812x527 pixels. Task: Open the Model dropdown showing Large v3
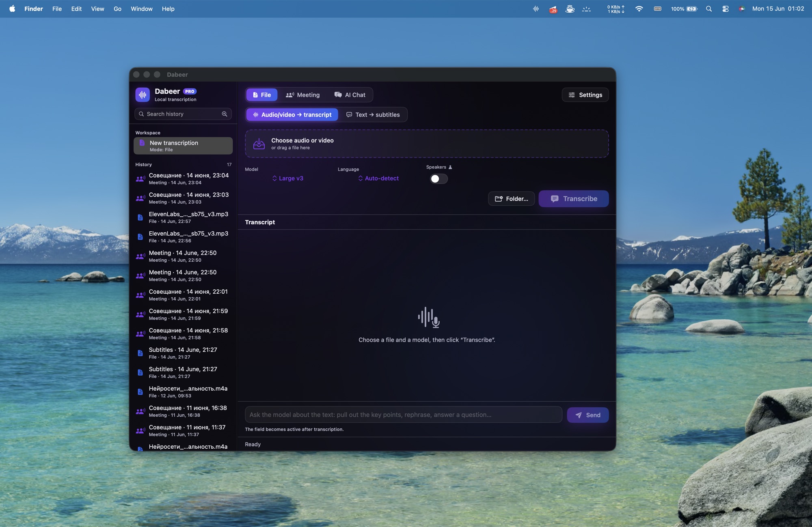[x=288, y=179]
